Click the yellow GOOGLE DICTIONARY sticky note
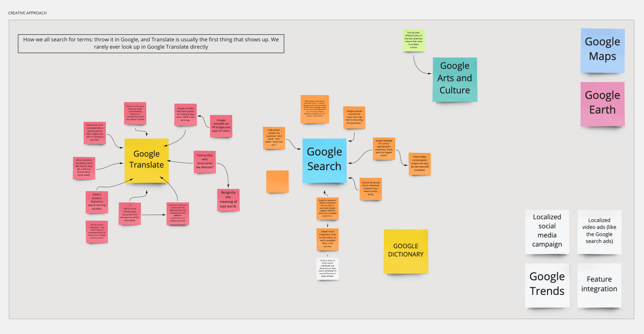644x334 pixels. (406, 251)
